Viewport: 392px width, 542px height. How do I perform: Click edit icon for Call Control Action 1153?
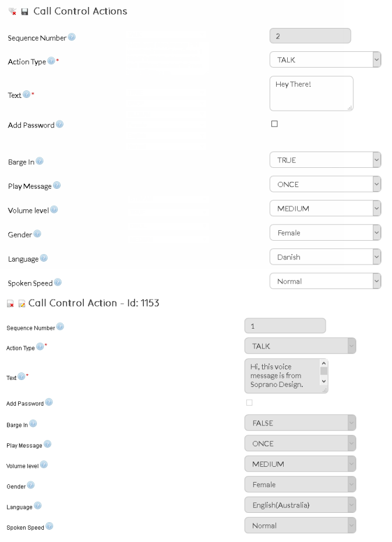22,304
